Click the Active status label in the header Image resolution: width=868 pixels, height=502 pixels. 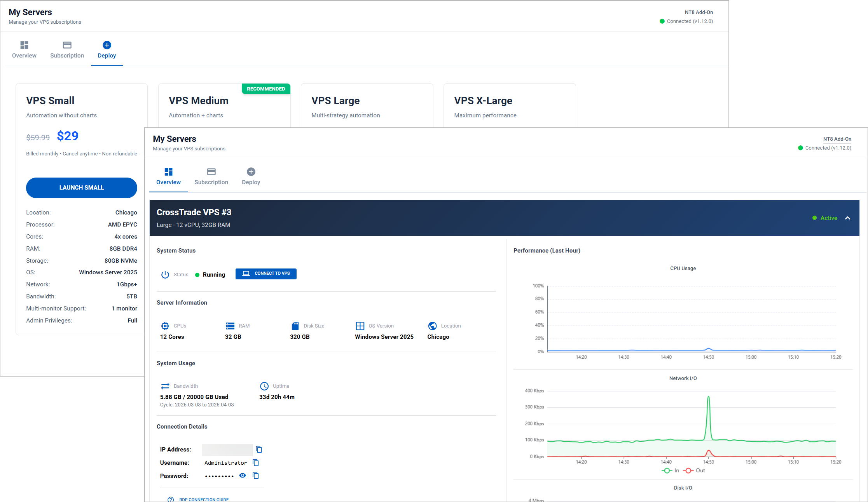click(828, 218)
